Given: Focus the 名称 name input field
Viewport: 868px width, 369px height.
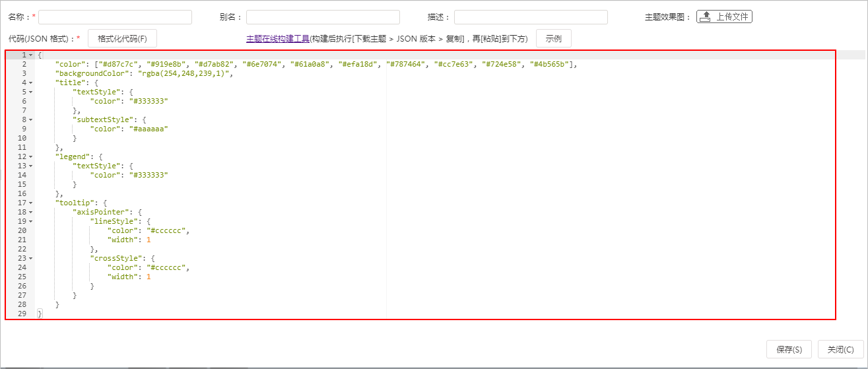Looking at the screenshot, I should 115,17.
